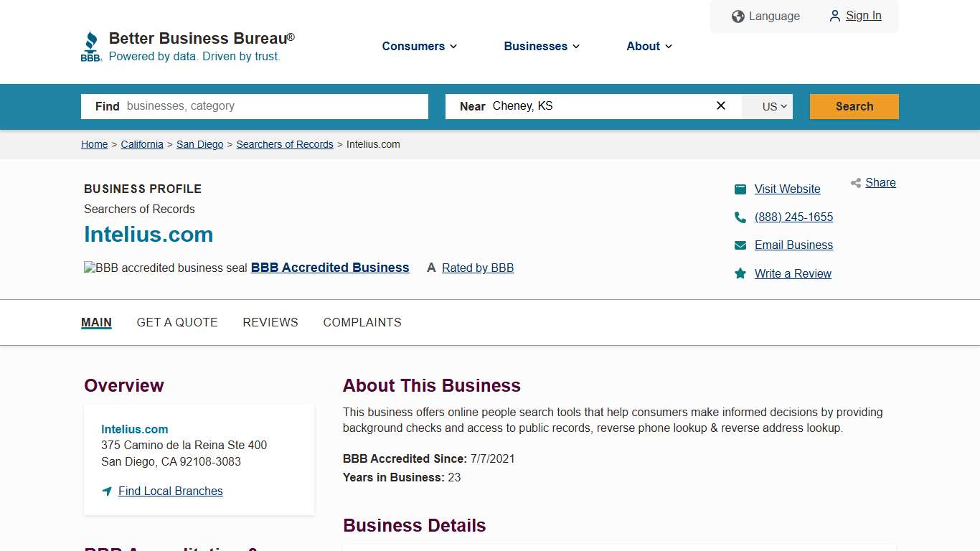980x551 pixels.
Task: Click the globe icon next to Language
Action: click(x=738, y=16)
